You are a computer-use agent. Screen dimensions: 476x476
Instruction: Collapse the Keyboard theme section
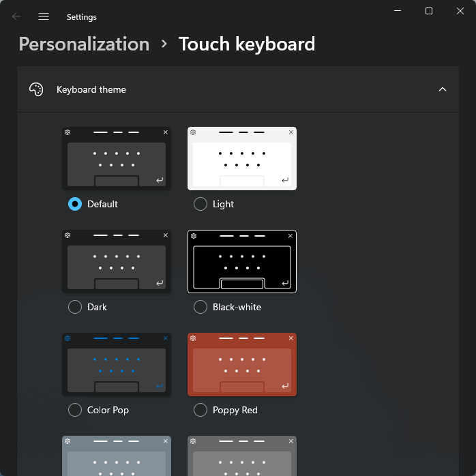tap(443, 89)
